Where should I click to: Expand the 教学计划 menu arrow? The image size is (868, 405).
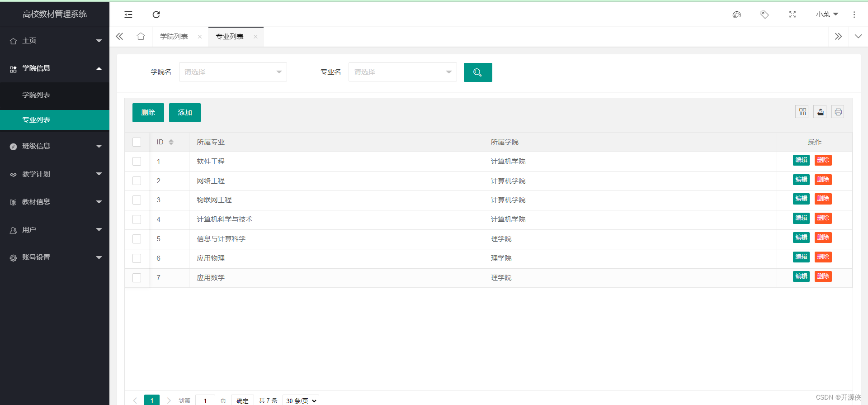pos(99,174)
